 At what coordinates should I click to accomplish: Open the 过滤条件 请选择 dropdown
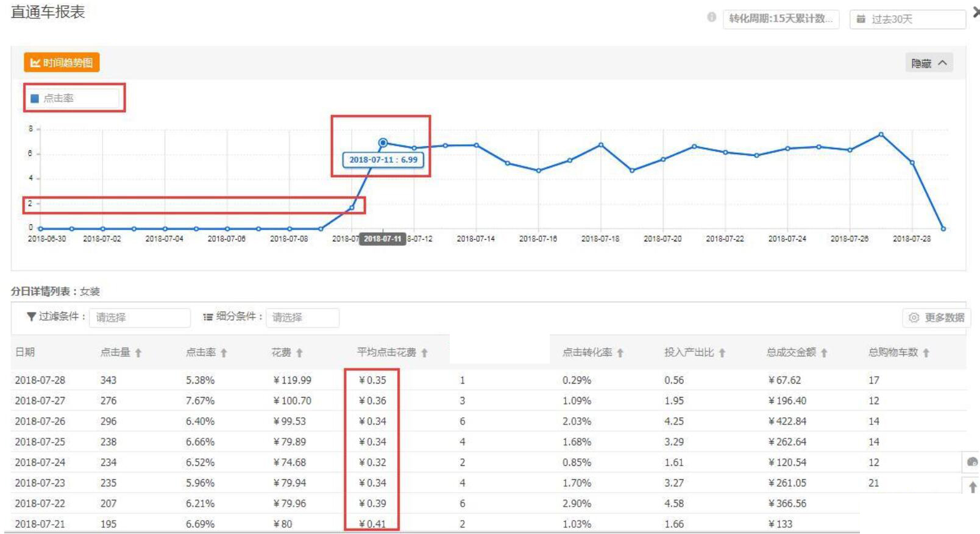140,317
